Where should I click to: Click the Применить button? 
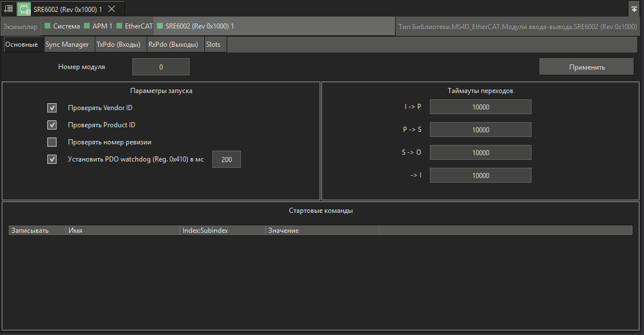coord(586,67)
